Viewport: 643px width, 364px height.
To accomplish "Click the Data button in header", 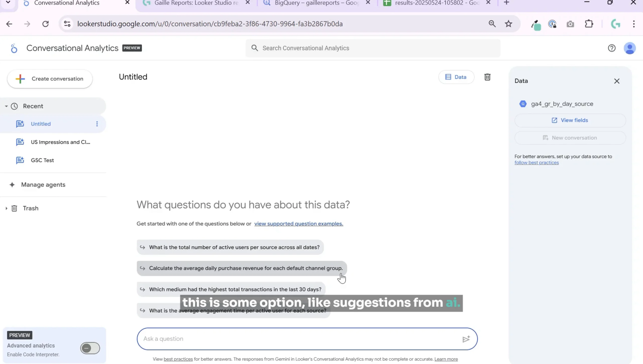I will tap(456, 77).
